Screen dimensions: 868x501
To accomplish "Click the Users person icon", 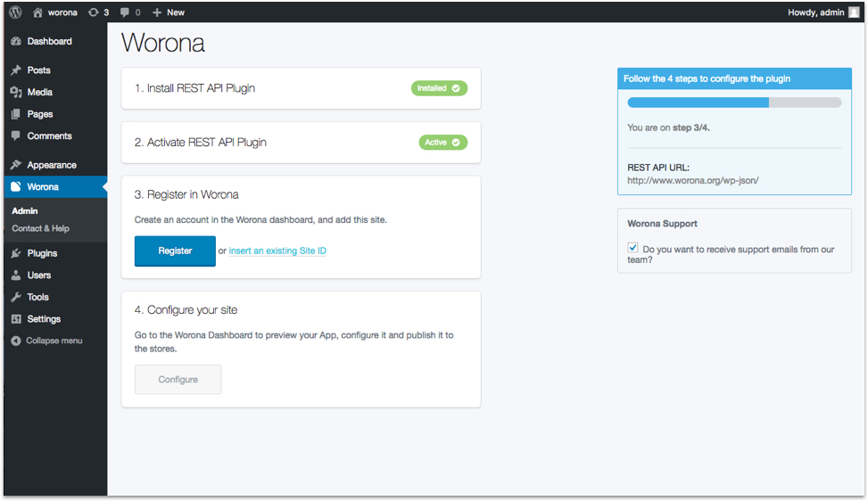I will click(16, 275).
